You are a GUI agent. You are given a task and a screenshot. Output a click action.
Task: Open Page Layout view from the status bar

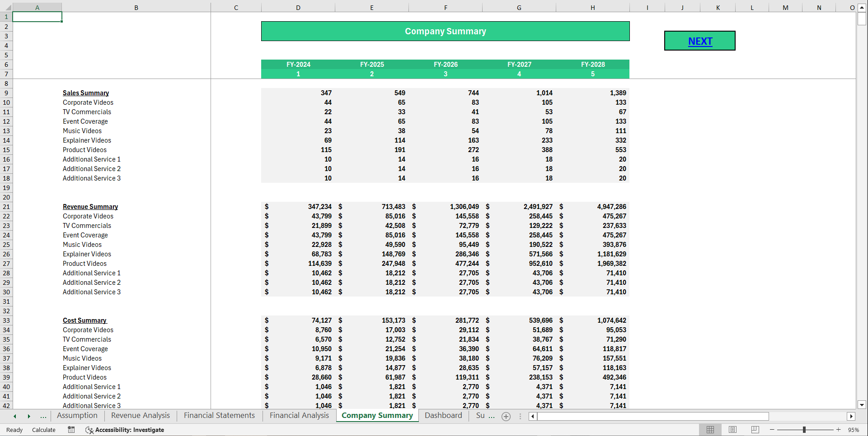tap(732, 430)
